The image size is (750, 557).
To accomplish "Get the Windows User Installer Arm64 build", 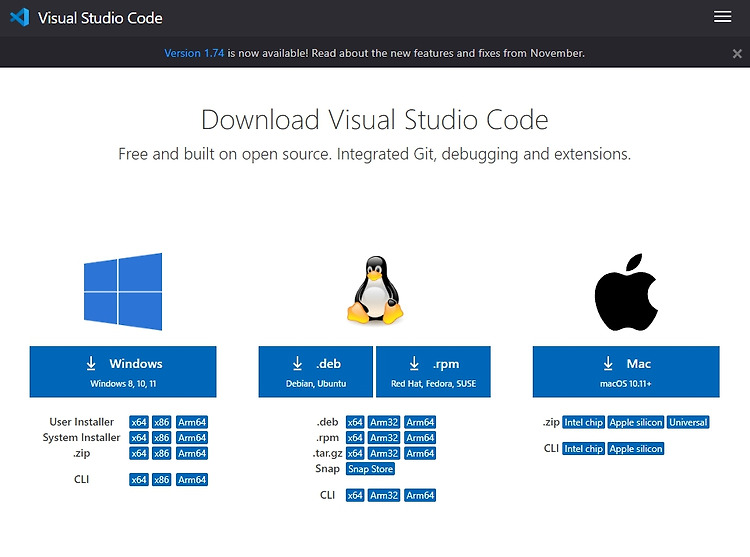I will click(192, 422).
